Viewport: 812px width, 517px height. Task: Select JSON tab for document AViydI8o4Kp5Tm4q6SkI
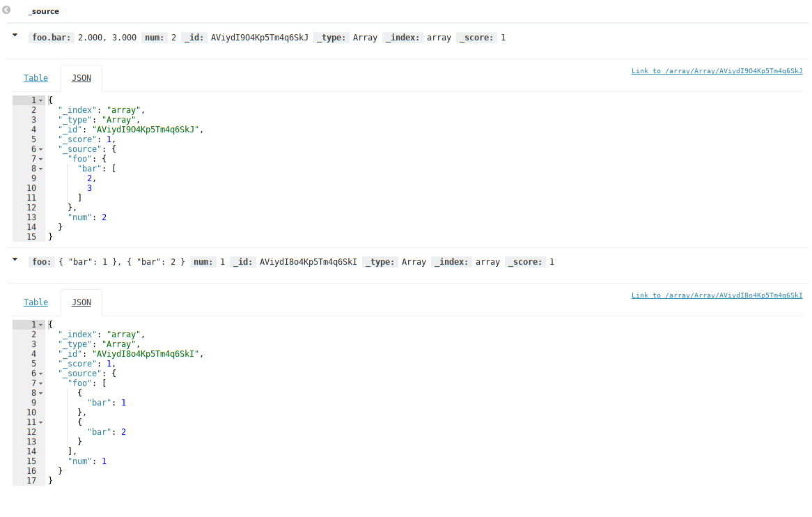click(x=81, y=302)
